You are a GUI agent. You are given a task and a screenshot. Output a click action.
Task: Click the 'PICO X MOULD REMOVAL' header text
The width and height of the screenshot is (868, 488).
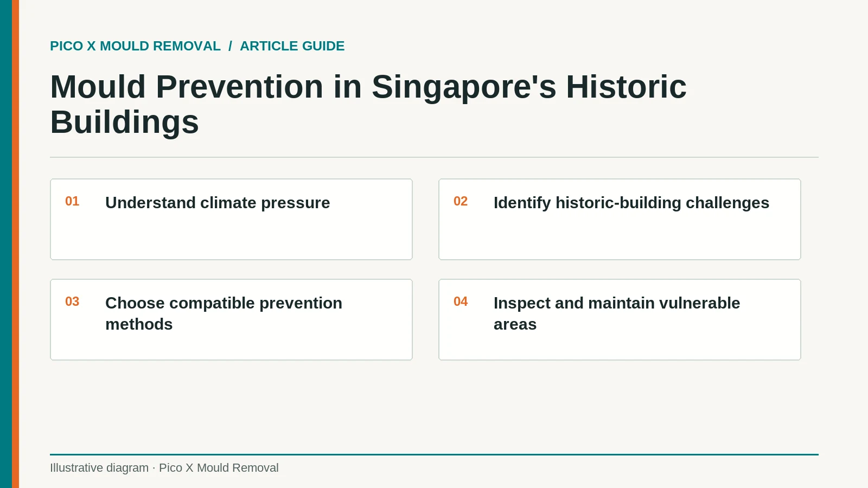(135, 46)
